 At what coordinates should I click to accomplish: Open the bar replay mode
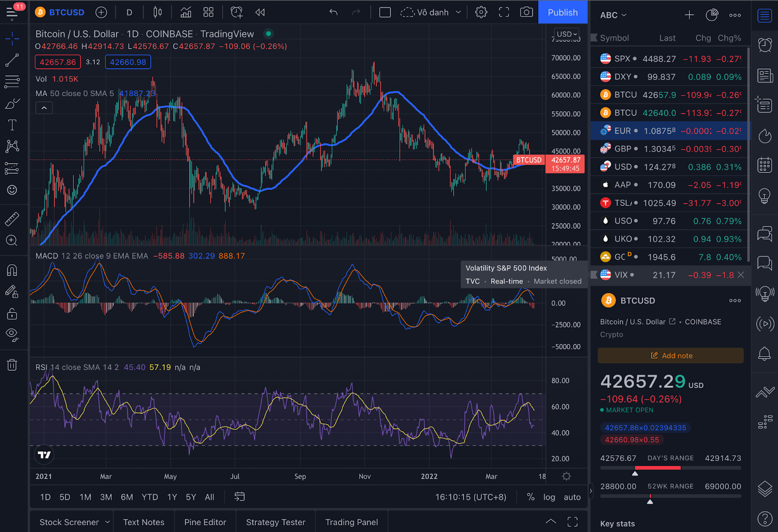[260, 12]
